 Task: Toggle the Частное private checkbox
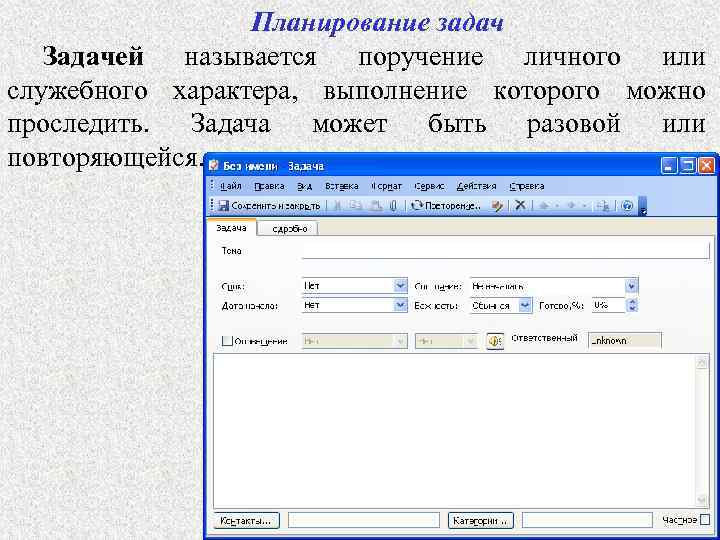(705, 520)
